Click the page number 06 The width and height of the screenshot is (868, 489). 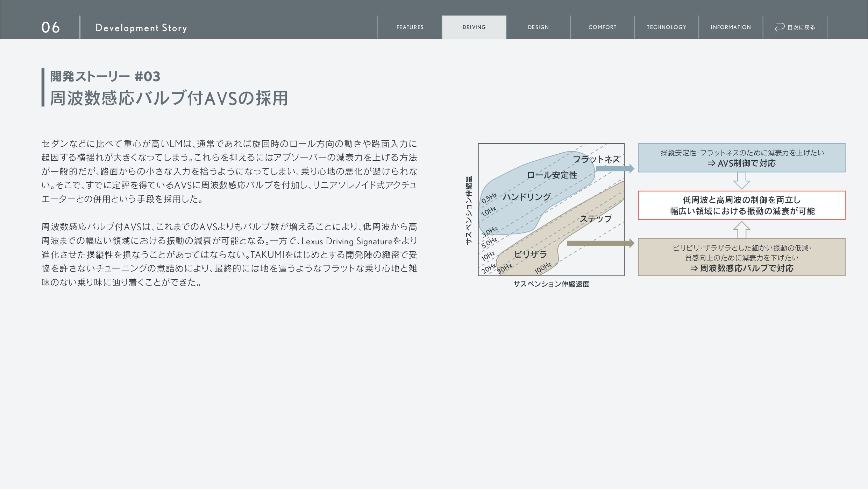51,27
